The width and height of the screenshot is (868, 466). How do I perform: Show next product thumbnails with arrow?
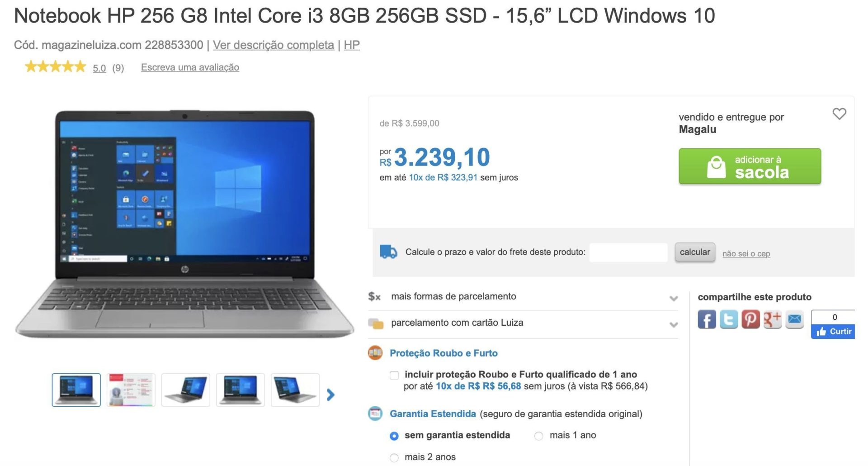pos(330,395)
